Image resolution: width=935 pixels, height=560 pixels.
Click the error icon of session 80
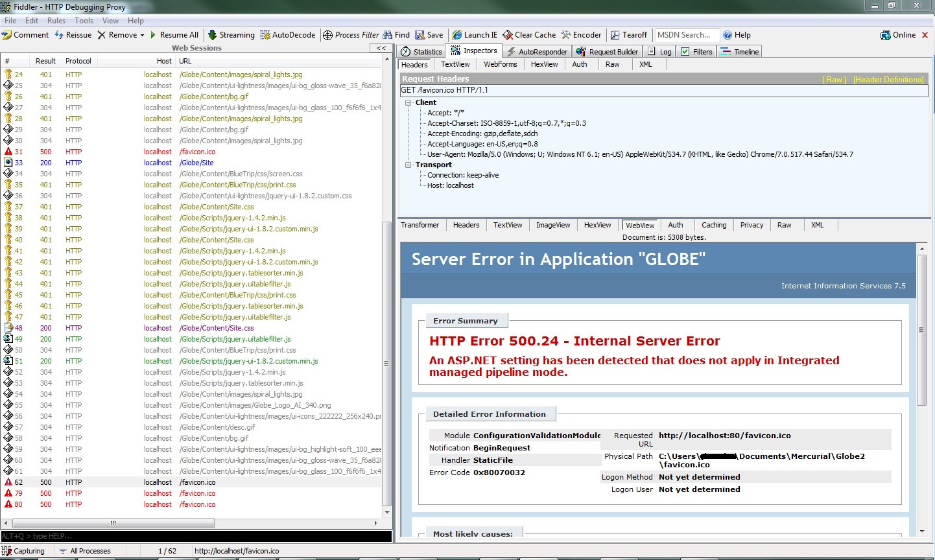[8, 504]
